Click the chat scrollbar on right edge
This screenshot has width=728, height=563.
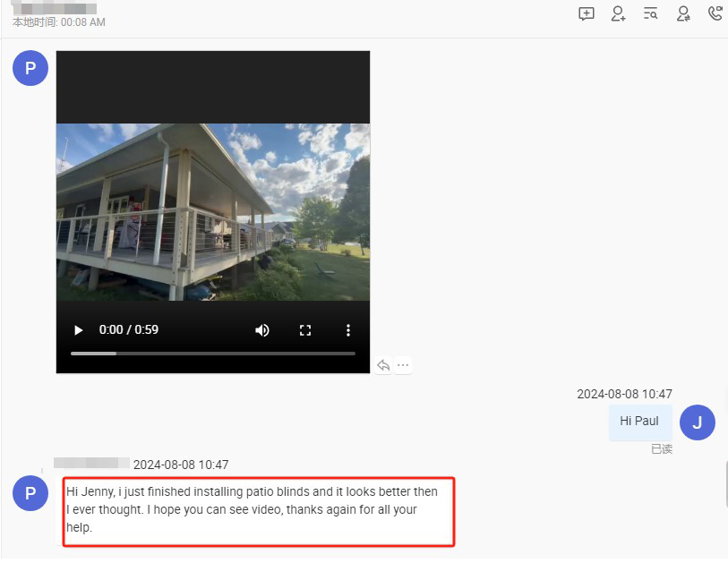725,484
